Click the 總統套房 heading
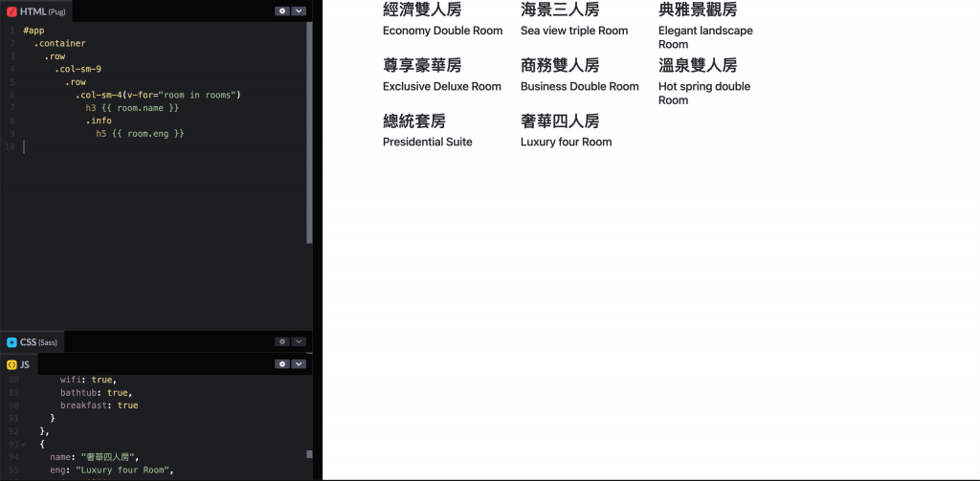 click(413, 120)
